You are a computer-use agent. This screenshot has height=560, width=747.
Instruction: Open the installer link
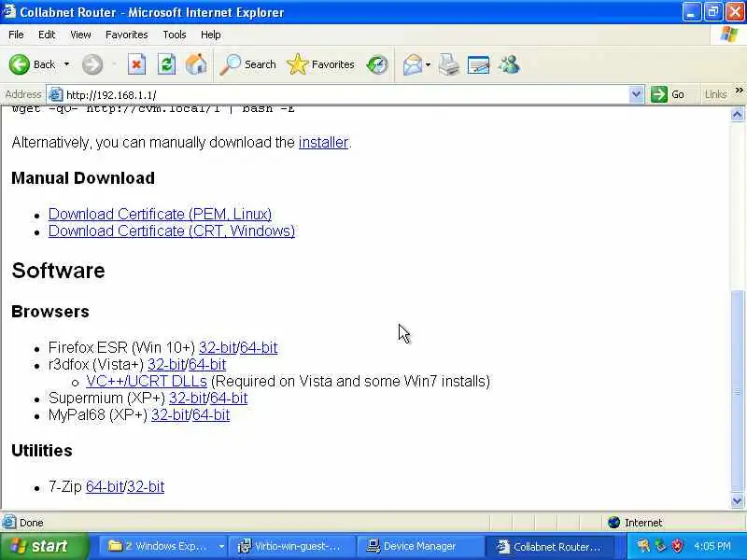coord(323,143)
